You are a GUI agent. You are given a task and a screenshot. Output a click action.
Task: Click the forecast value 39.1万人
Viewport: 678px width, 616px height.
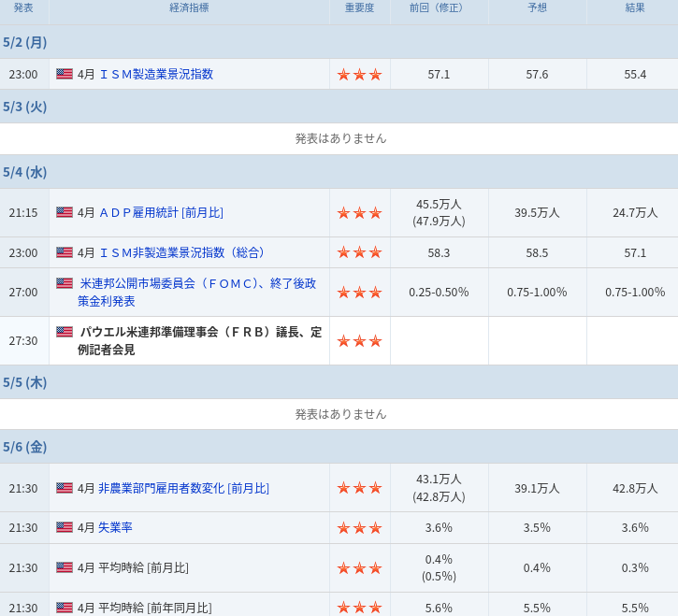click(537, 489)
